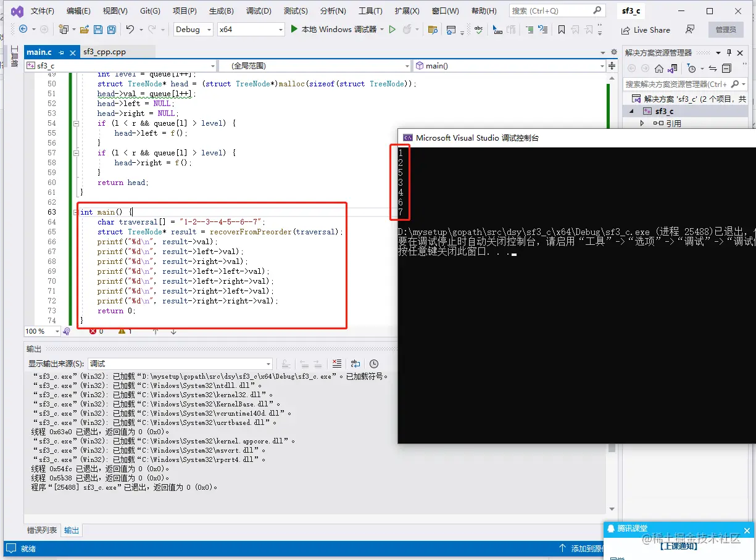Click the comment selected lines icon
Image resolution: width=756 pixels, height=560 pixels.
[x=529, y=30]
